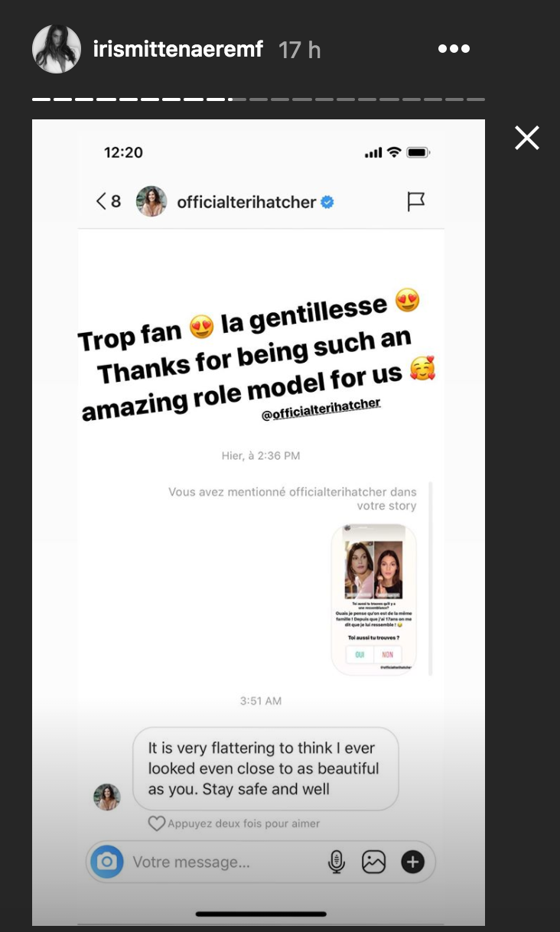
Task: Open irismittenaeremf profile picture
Action: (57, 49)
